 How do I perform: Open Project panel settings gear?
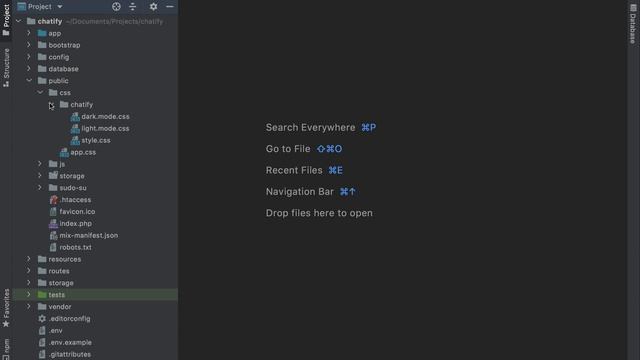click(x=153, y=7)
